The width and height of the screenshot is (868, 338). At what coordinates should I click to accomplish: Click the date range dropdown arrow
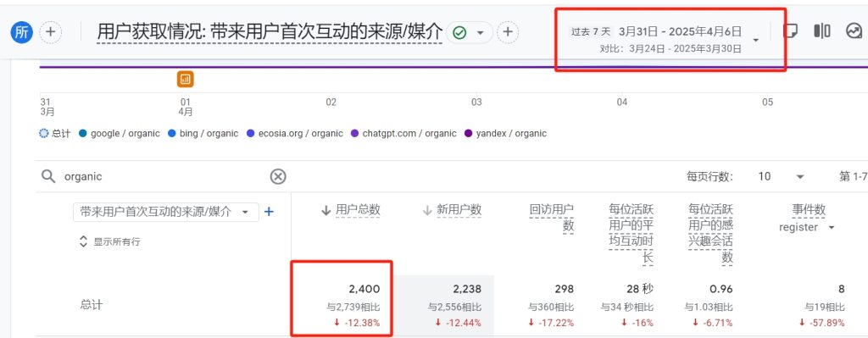(x=755, y=41)
